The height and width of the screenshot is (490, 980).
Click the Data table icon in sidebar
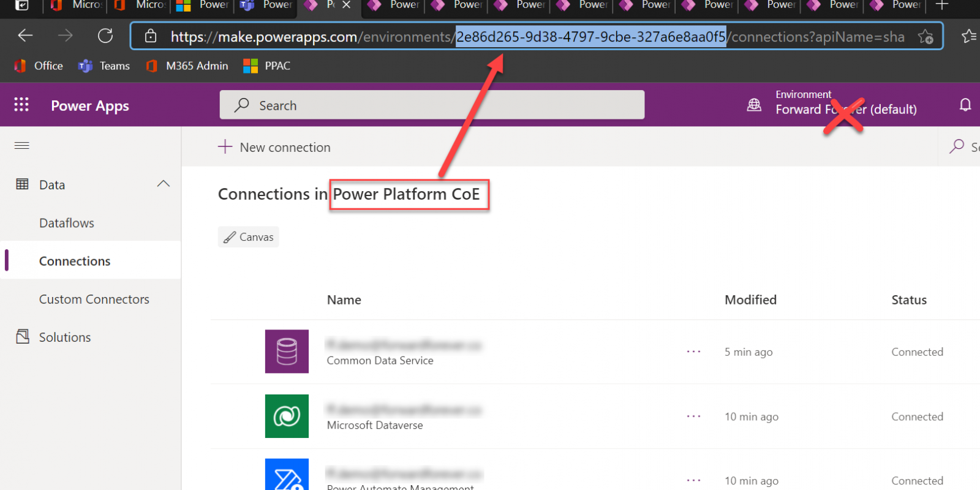tap(22, 184)
